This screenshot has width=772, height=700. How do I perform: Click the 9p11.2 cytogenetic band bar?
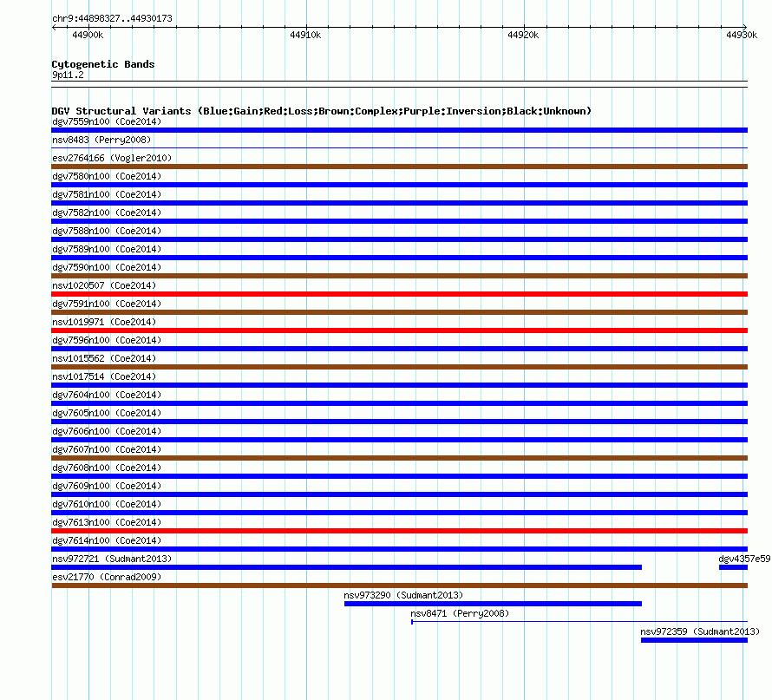coord(399,84)
